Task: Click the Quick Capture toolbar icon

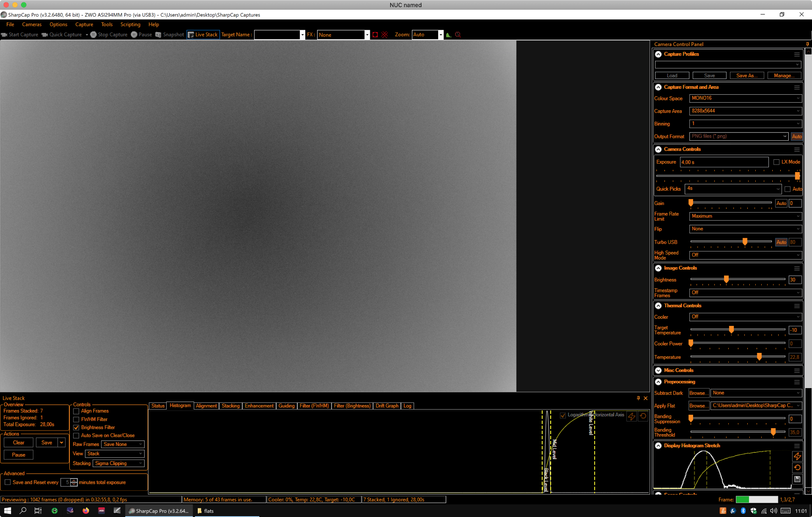Action: click(45, 35)
